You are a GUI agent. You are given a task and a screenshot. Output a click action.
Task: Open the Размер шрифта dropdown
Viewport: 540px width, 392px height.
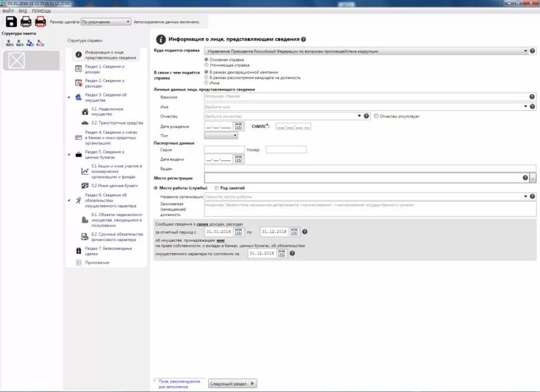(x=105, y=22)
